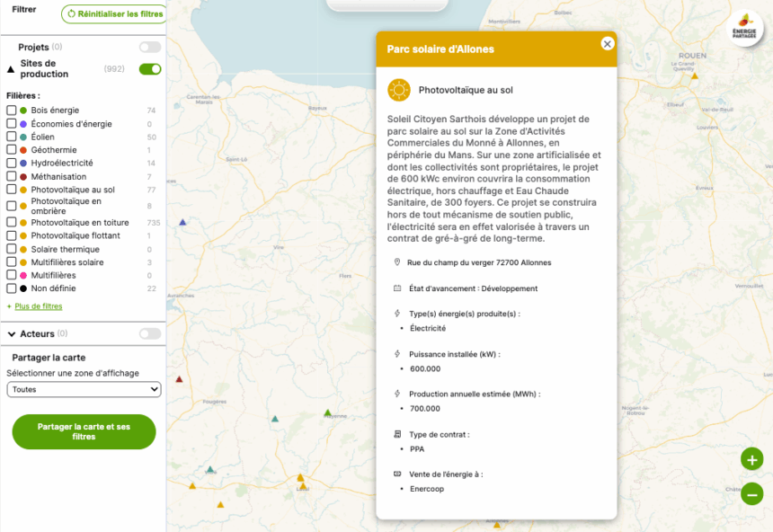Image resolution: width=773 pixels, height=532 pixels.
Task: Enable the Acteurs toggle
Action: pos(150,333)
